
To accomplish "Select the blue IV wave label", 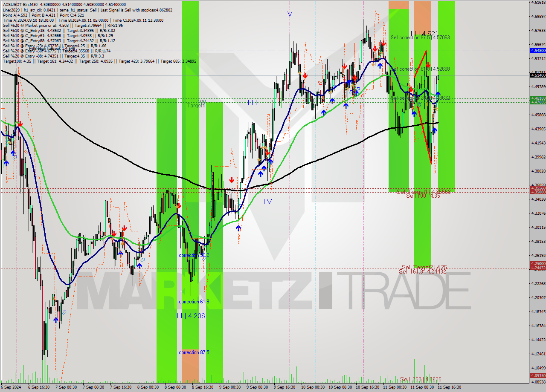I will click(x=267, y=201).
